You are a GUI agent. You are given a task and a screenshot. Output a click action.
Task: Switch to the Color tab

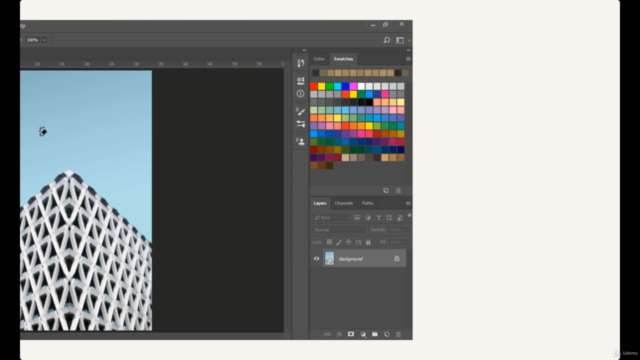[319, 59]
